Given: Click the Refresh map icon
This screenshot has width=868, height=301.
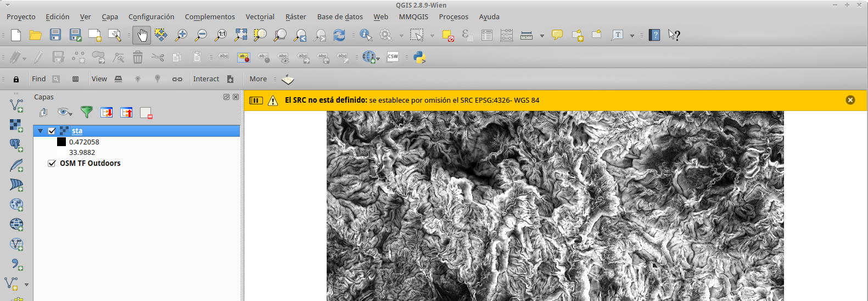Looking at the screenshot, I should point(339,35).
